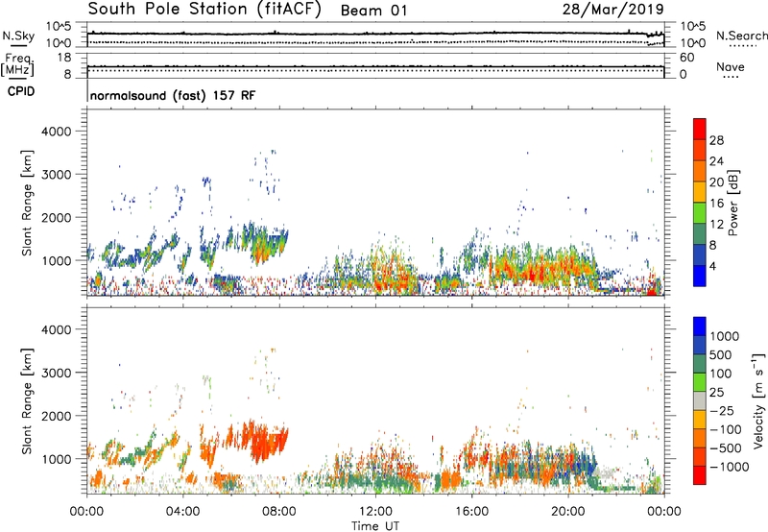Click the 'Nave' legend label
The width and height of the screenshot is (768, 532).
coord(731,66)
